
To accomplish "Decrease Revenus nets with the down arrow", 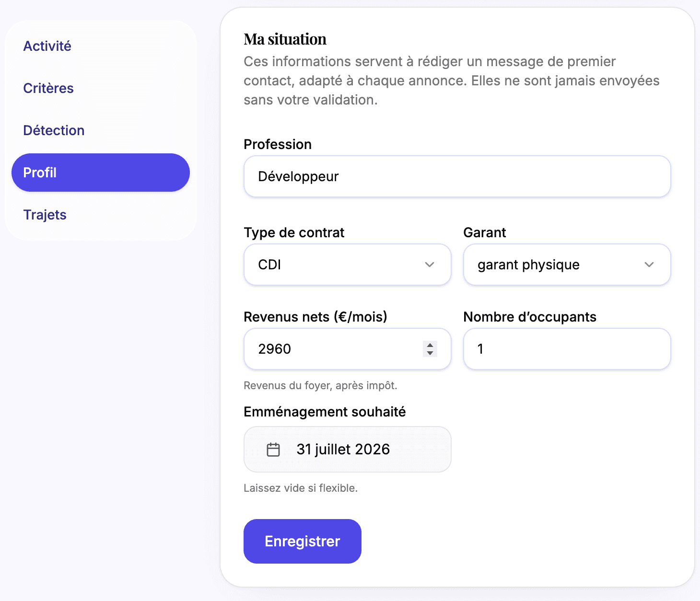I will pos(430,353).
